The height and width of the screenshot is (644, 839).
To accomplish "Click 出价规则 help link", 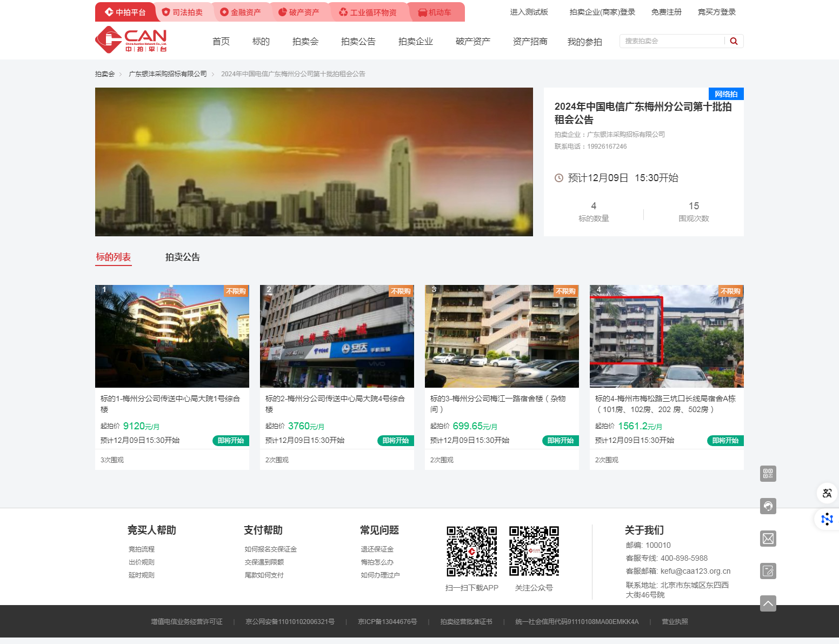I will click(x=142, y=562).
